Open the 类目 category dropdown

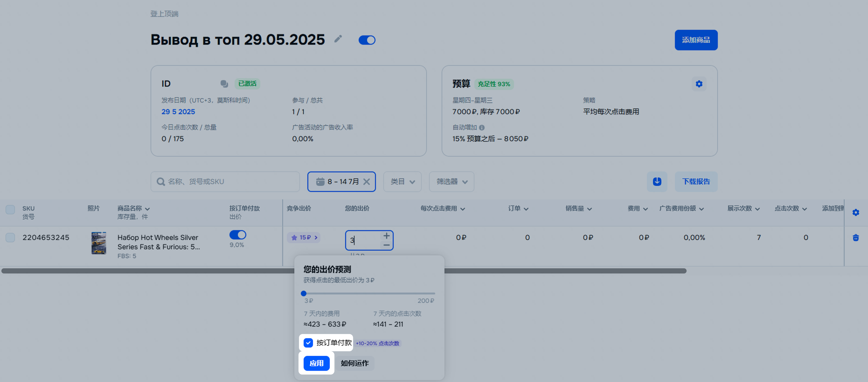point(402,182)
